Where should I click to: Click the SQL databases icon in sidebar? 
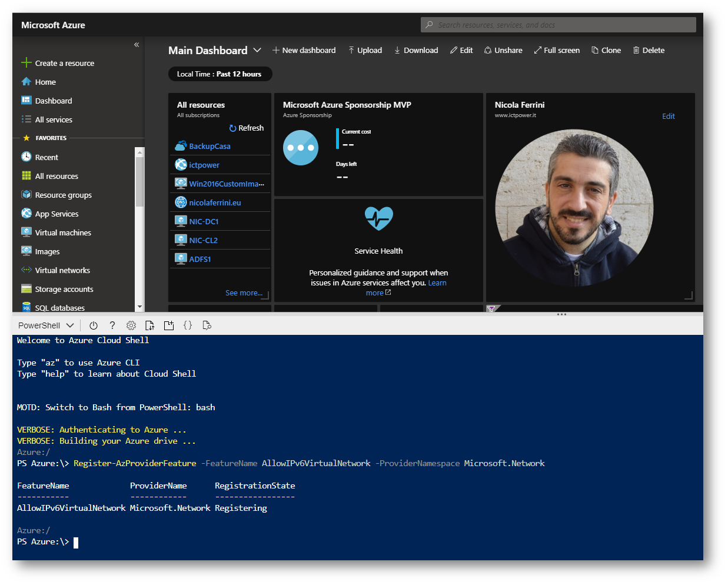[26, 307]
